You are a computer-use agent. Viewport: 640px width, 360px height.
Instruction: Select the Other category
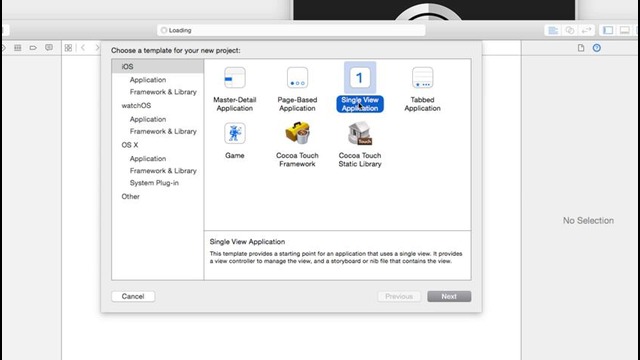pyautogui.click(x=131, y=196)
